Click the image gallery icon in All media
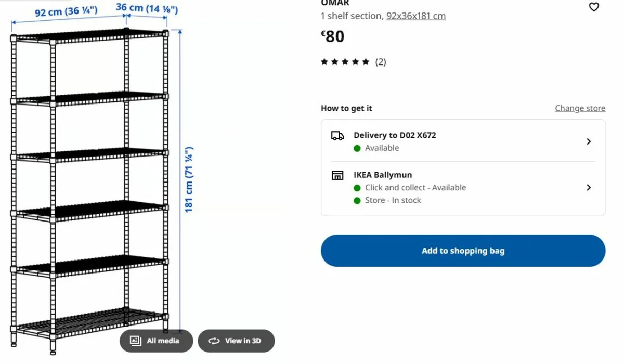The width and height of the screenshot is (624, 364). click(x=136, y=341)
